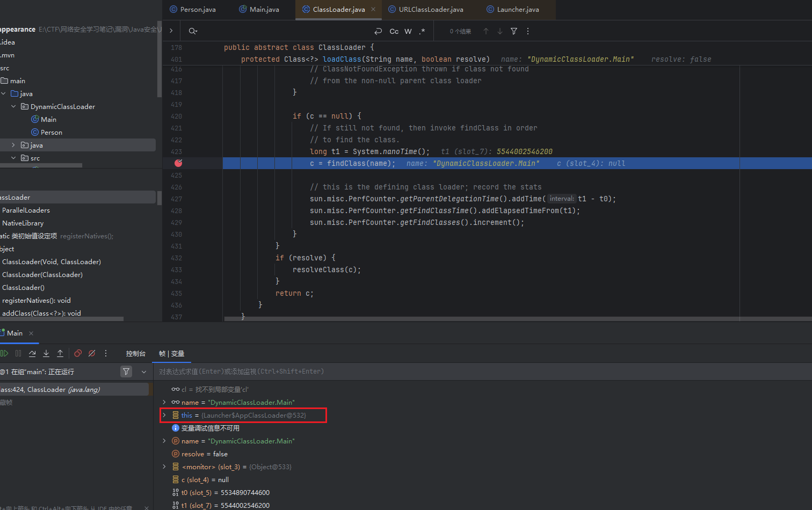Open the search filter funnel icon
Viewport: 812px width, 510px height.
[x=514, y=31]
